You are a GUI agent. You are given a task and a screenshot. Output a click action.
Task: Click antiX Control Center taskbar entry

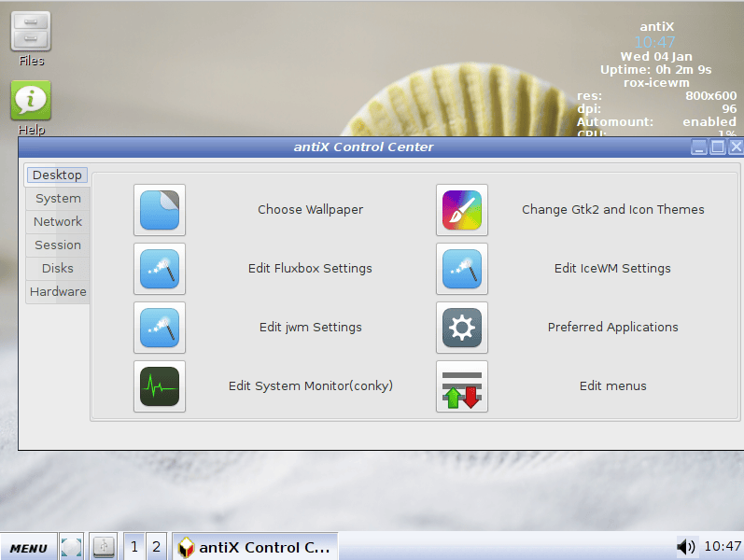click(255, 547)
